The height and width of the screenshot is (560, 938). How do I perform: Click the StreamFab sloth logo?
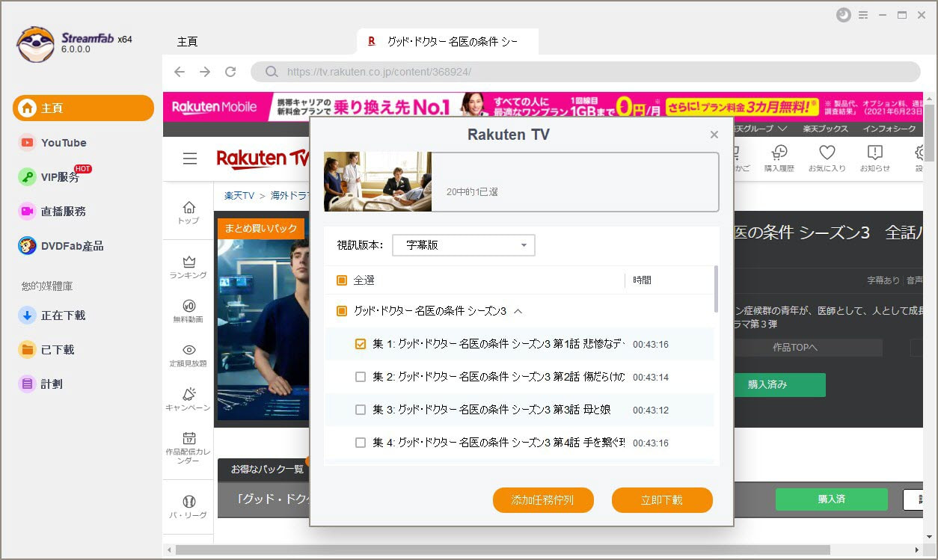tap(35, 44)
